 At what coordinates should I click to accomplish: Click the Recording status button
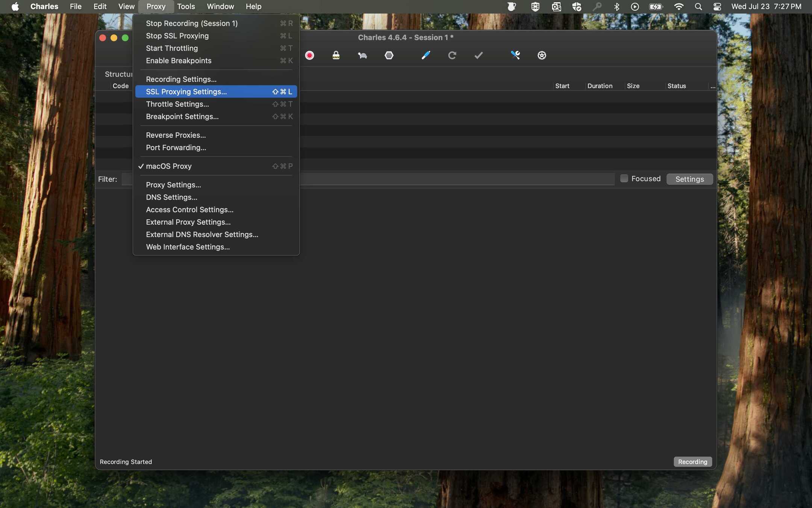692,462
